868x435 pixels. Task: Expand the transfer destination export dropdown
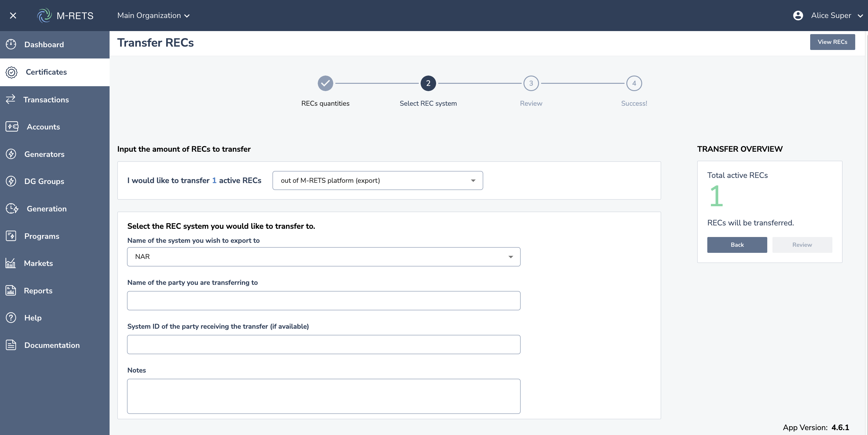pos(377,180)
